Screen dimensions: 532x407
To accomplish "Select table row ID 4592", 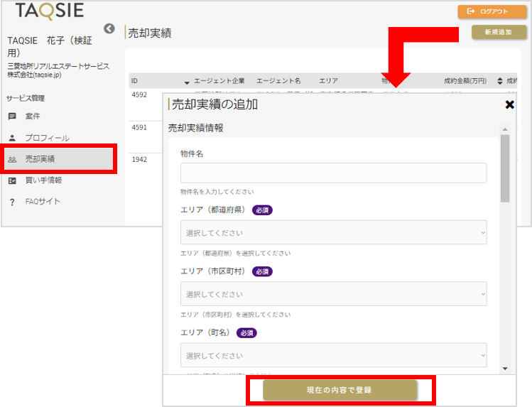I will point(139,94).
